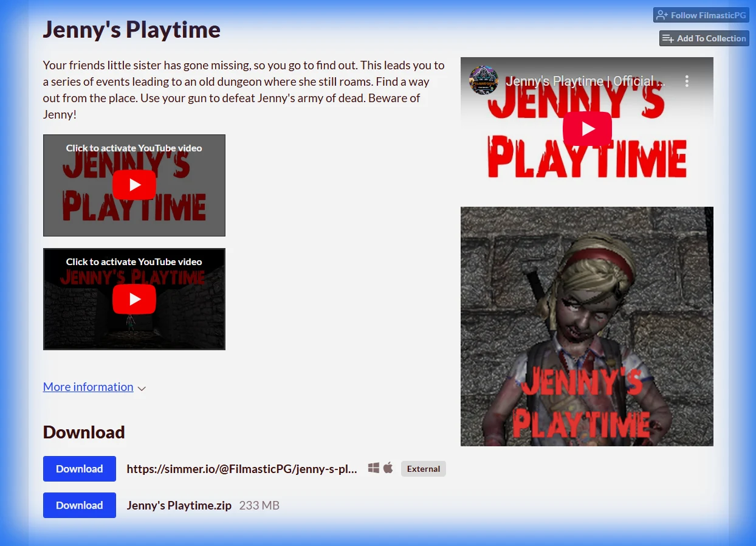
Task: Open the zombie girl cover image
Action: pos(587,327)
